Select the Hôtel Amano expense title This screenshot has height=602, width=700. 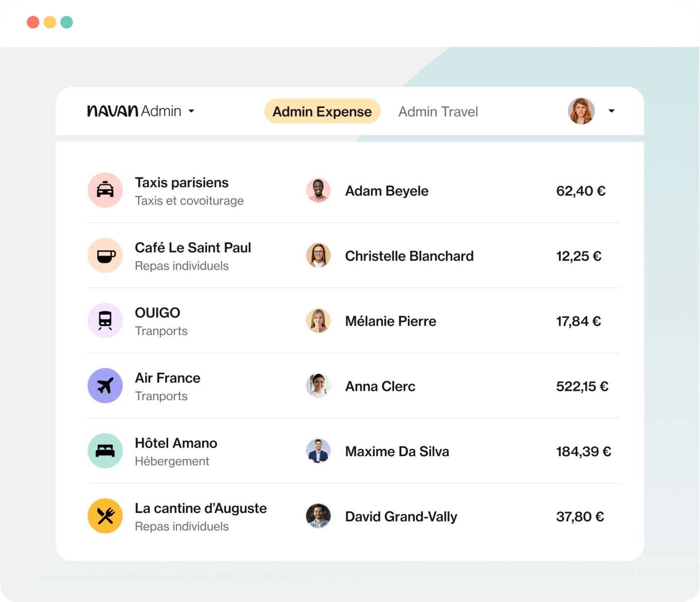tap(176, 443)
